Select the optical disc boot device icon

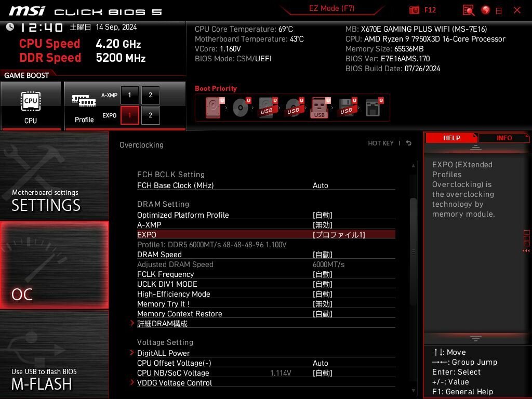point(241,108)
